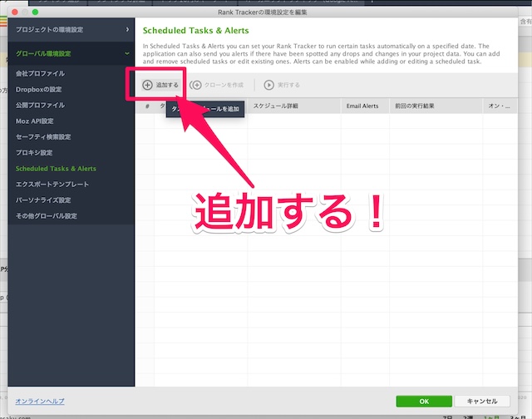Click the プロジェクトの環境設定 section label

[x=49, y=30]
